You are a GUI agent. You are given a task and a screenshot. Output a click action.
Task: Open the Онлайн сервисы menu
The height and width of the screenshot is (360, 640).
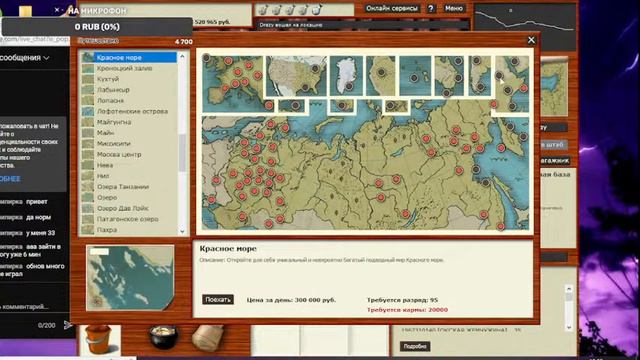point(392,8)
